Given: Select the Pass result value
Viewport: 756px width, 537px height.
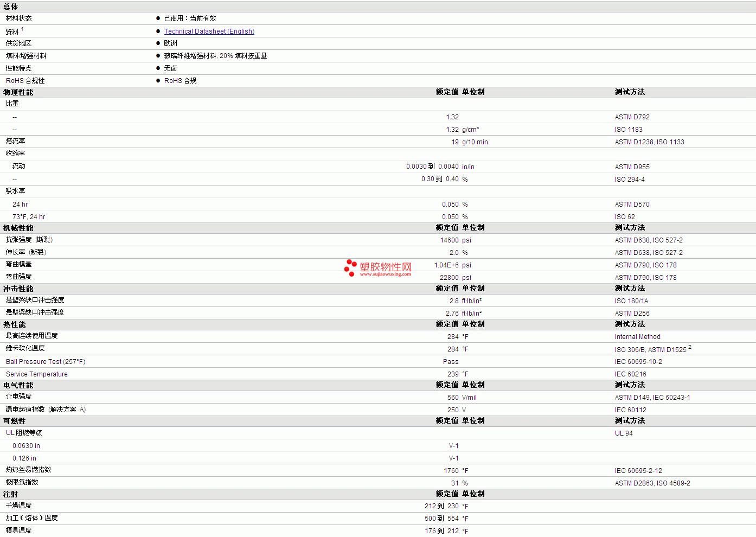Looking at the screenshot, I should pyautogui.click(x=451, y=362).
